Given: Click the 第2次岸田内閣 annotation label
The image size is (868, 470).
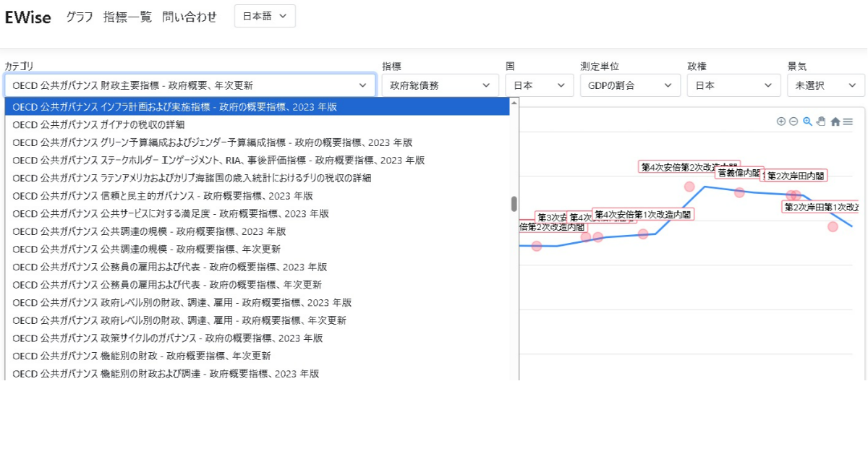Looking at the screenshot, I should (x=796, y=176).
